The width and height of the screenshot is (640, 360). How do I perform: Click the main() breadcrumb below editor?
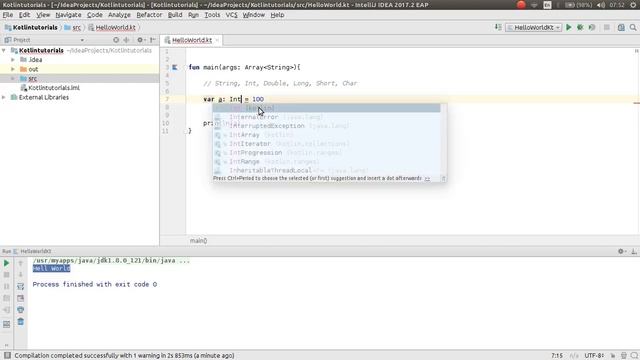198,241
